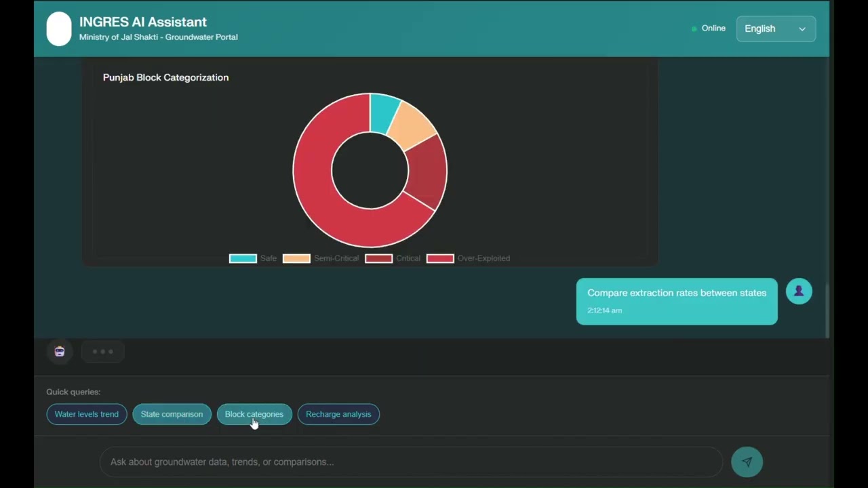868x488 pixels.
Task: Click the user avatar icon beside message
Action: click(x=799, y=291)
